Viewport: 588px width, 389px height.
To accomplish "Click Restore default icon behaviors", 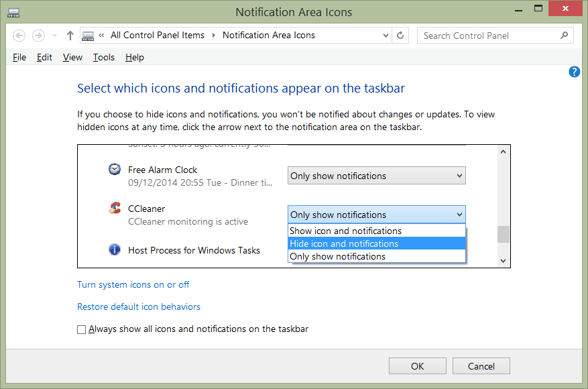I will (x=139, y=307).
